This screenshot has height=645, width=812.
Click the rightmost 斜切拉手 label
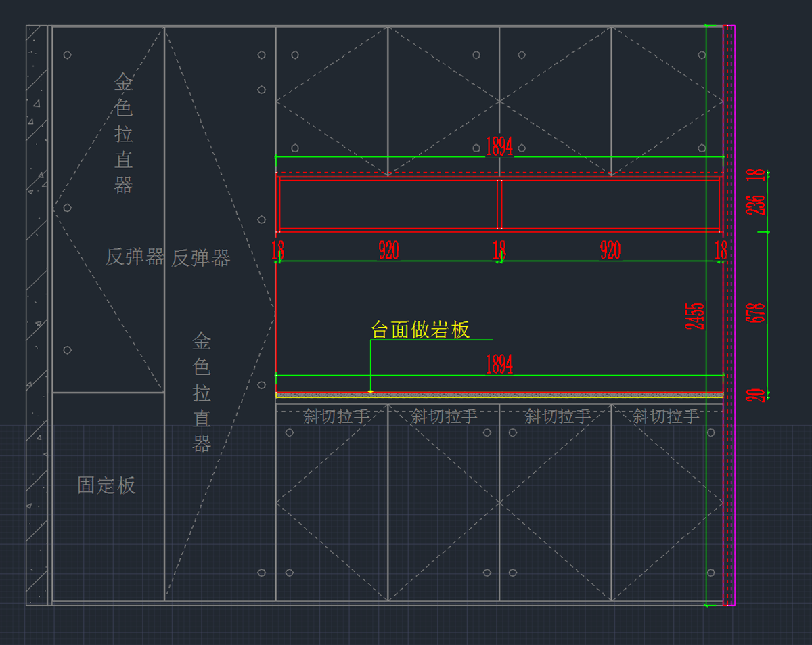pos(665,416)
